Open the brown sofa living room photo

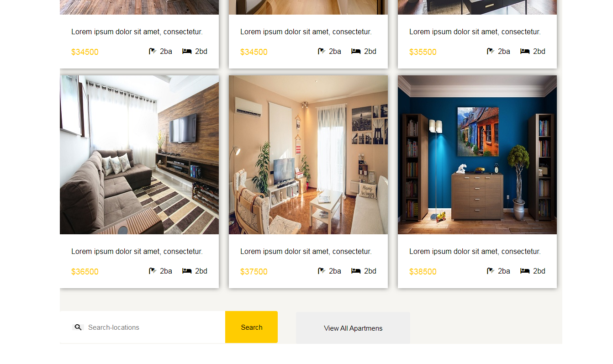pyautogui.click(x=139, y=155)
